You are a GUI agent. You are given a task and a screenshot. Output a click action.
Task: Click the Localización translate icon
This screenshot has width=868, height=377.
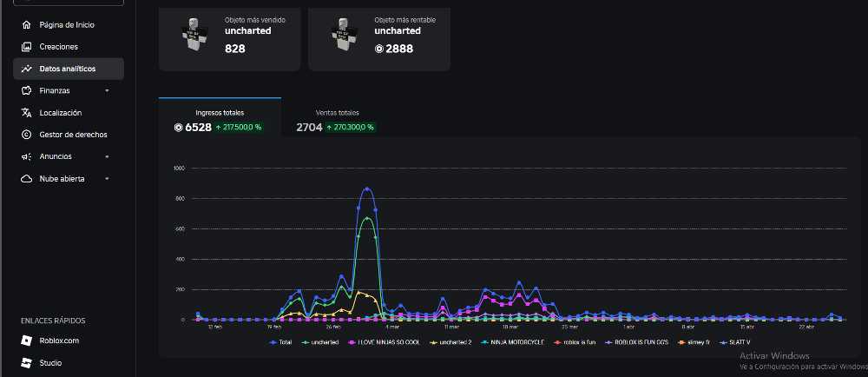click(26, 112)
